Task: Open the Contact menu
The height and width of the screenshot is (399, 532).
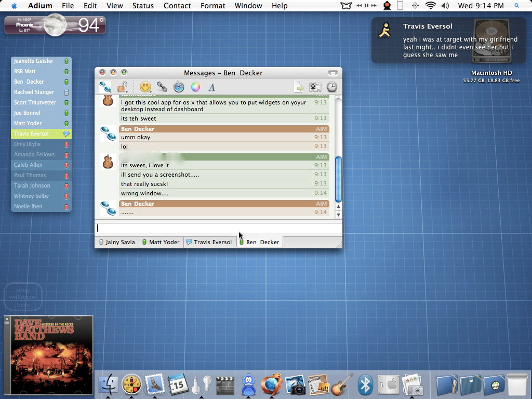Action: tap(177, 6)
